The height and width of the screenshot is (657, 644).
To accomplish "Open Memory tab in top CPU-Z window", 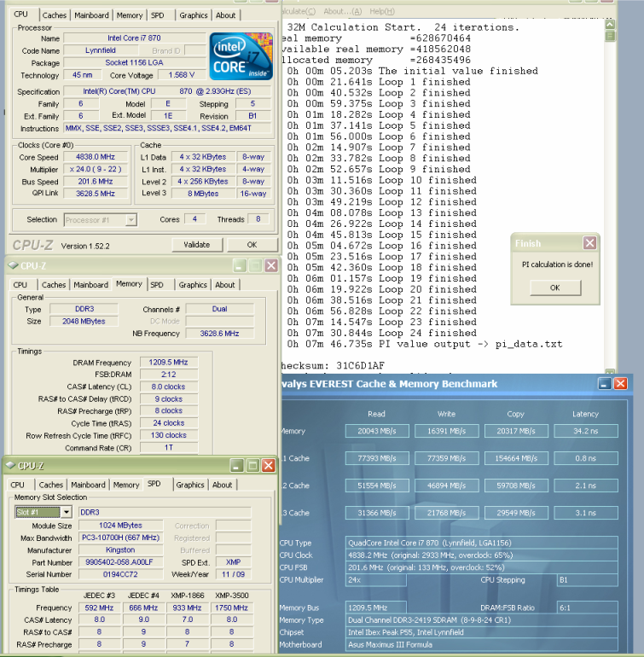I will click(130, 15).
